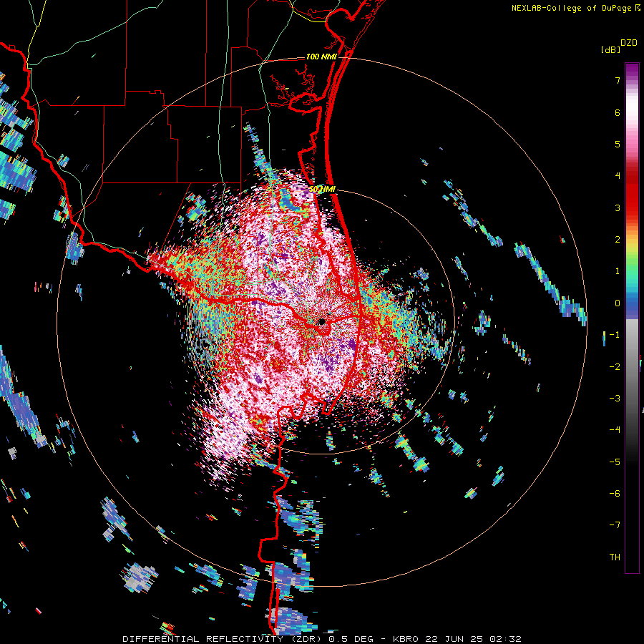Click the 100 NMI range ring label
The image size is (644, 644).
point(321,57)
